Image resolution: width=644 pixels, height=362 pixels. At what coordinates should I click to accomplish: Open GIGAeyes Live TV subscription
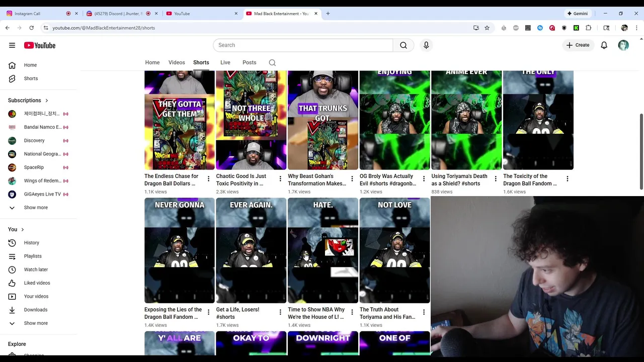coord(42,195)
